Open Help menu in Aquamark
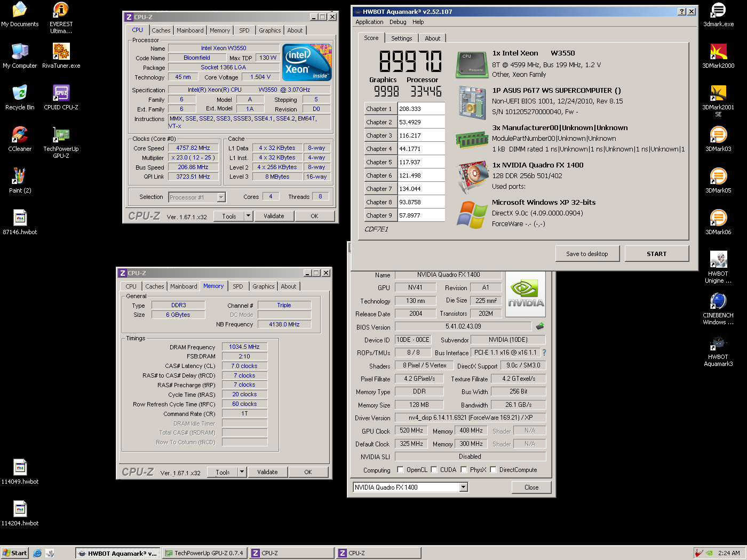The image size is (747, 560). coord(418,22)
